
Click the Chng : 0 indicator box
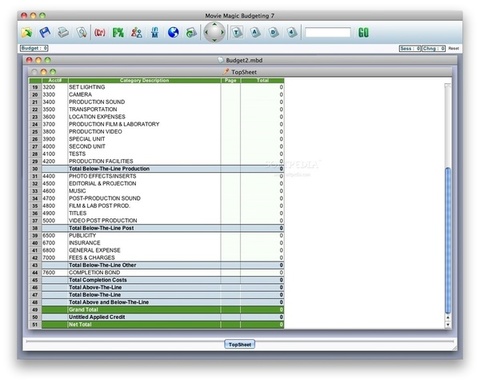434,49
